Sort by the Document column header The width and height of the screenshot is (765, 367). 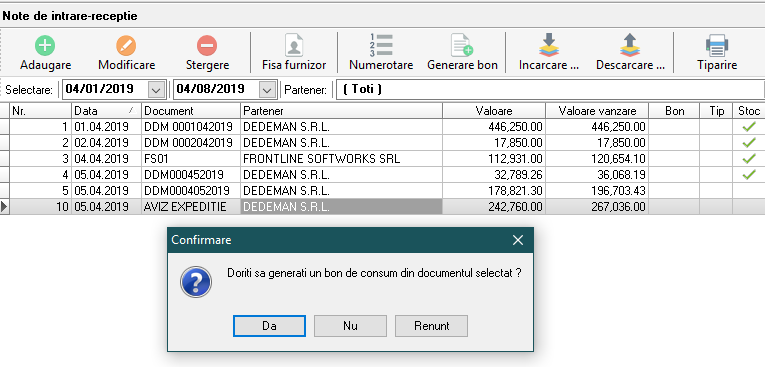pos(191,111)
